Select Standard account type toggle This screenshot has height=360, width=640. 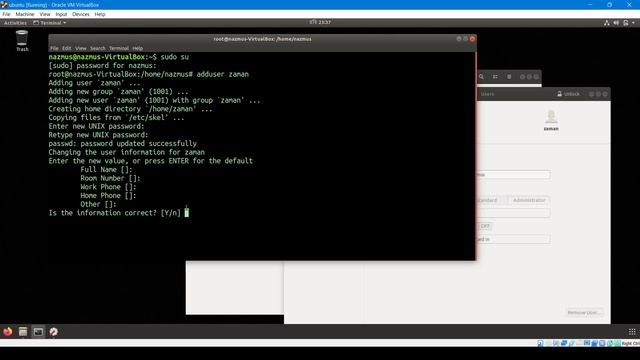pos(491,200)
